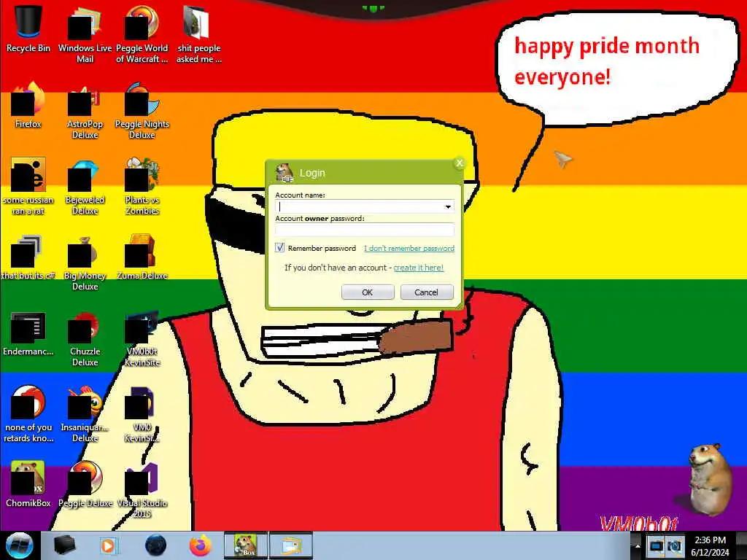Screen dimensions: 747x560
Task: Open Peggle World of Warcraft shortcut
Action: pyautogui.click(x=142, y=34)
